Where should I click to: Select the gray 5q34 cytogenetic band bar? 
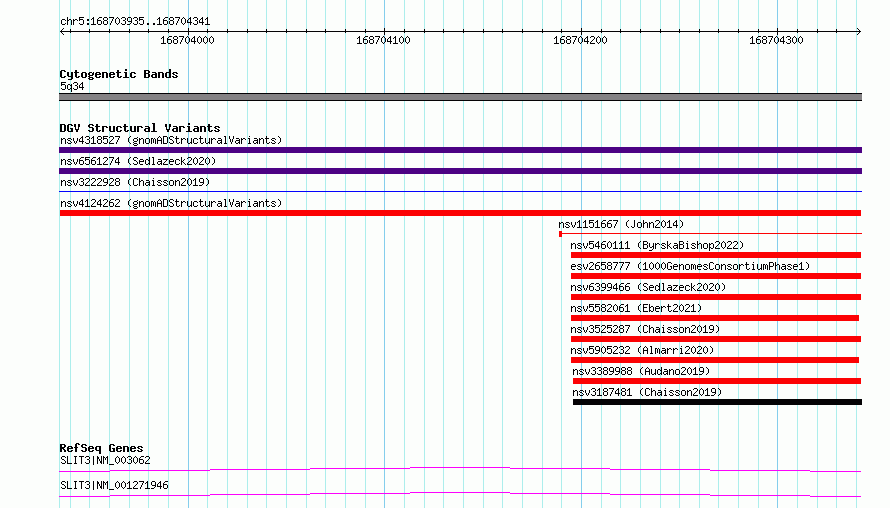(x=460, y=97)
